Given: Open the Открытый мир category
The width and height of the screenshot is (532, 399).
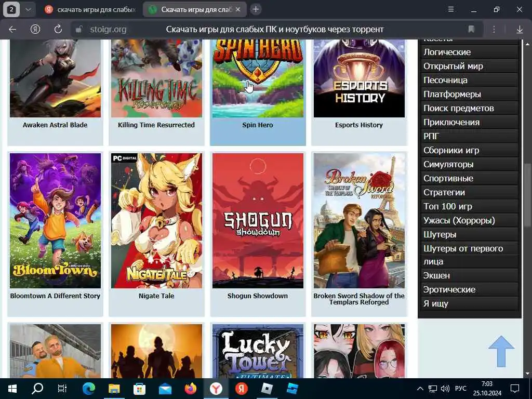Looking at the screenshot, I should 470,66.
